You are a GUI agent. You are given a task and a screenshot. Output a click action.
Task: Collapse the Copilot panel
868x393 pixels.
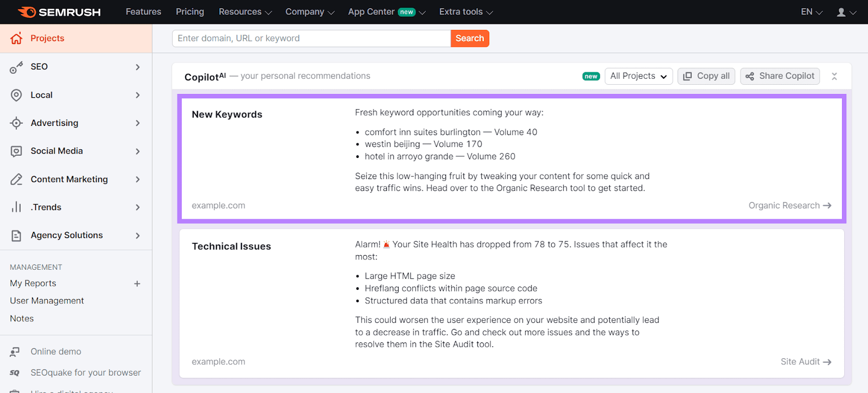coord(834,77)
